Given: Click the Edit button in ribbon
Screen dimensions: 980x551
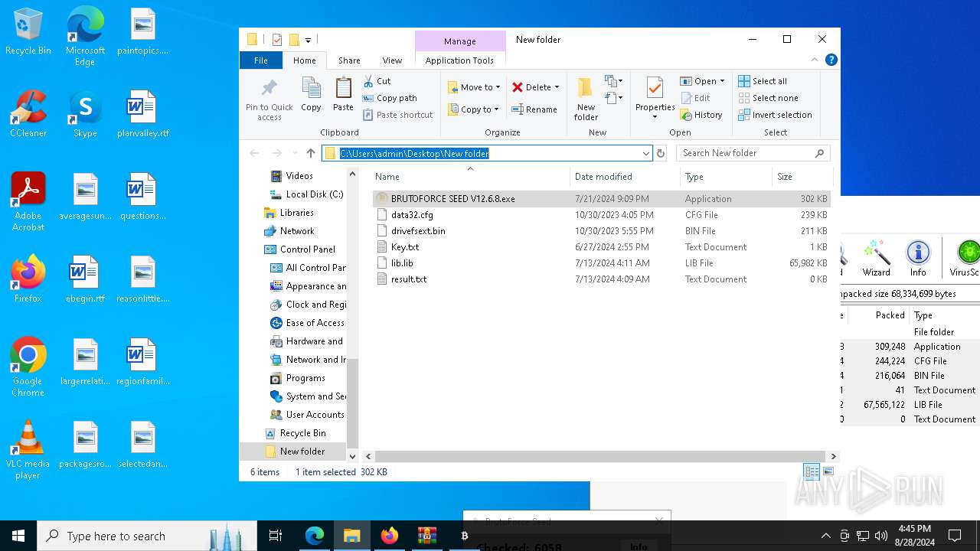Looking at the screenshot, I should (695, 98).
